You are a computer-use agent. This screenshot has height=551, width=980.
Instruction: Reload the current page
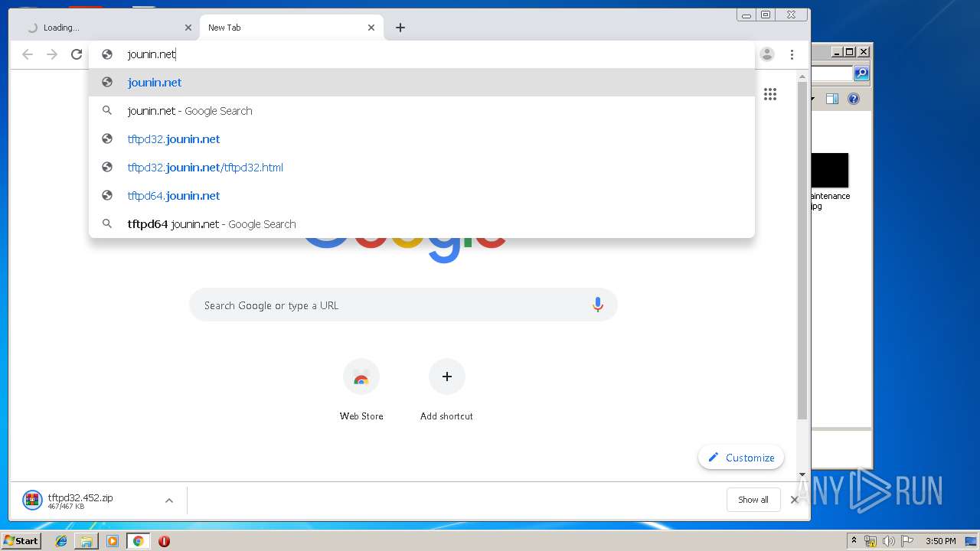pos(77,54)
